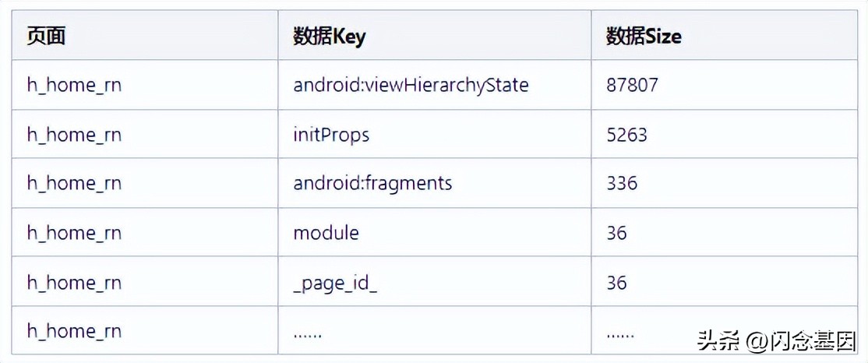Image resolution: width=868 pixels, height=363 pixels.
Task: Click the size value 87807
Action: point(632,85)
